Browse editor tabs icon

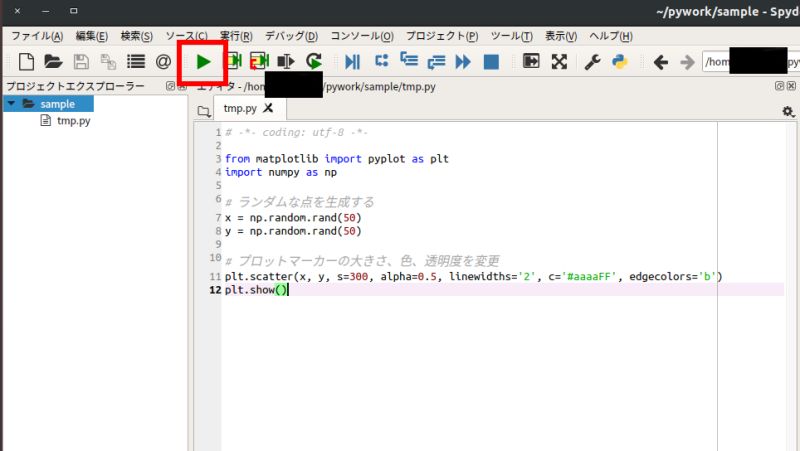[x=204, y=111]
